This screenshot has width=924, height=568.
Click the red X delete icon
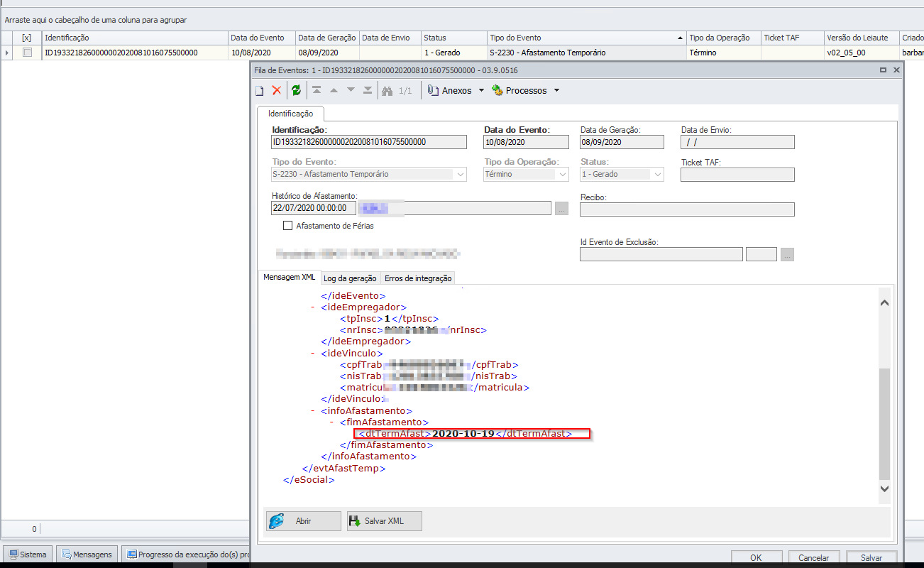point(277,90)
